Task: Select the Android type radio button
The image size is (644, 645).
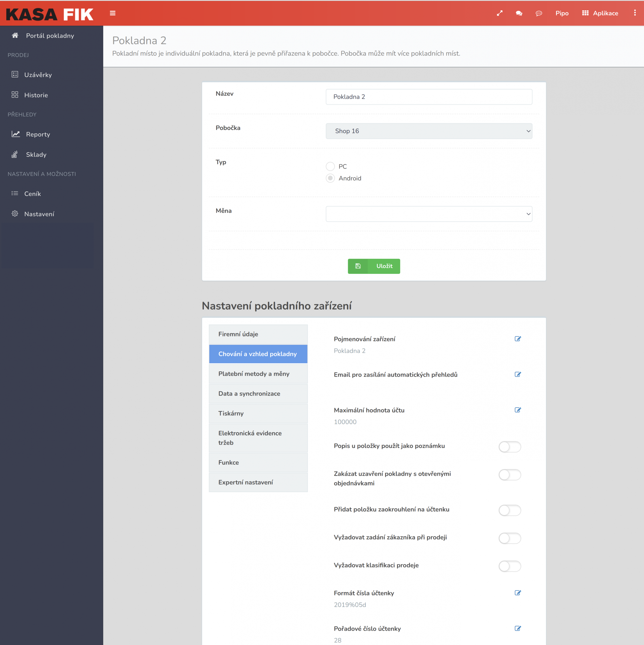Action: 330,178
